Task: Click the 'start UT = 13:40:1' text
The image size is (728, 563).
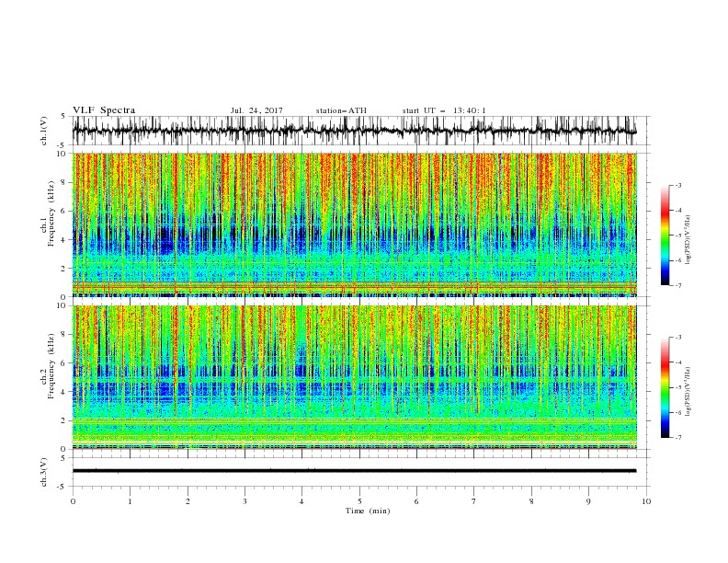Action: coord(444,110)
